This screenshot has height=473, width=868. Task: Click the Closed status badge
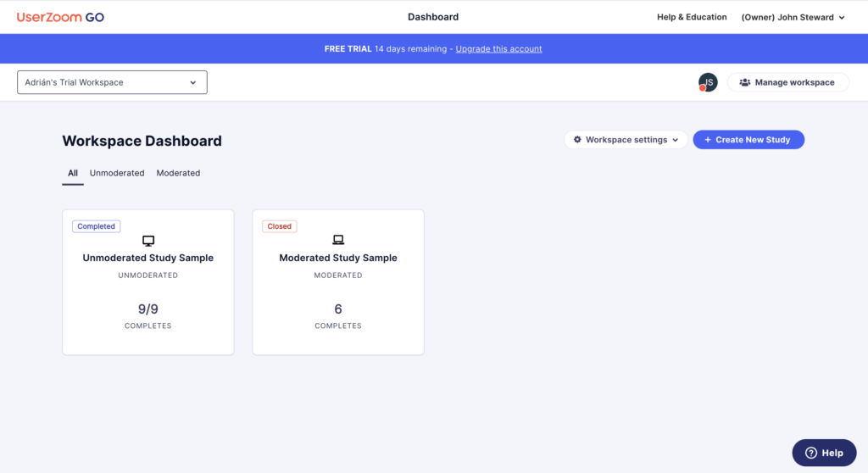279,226
